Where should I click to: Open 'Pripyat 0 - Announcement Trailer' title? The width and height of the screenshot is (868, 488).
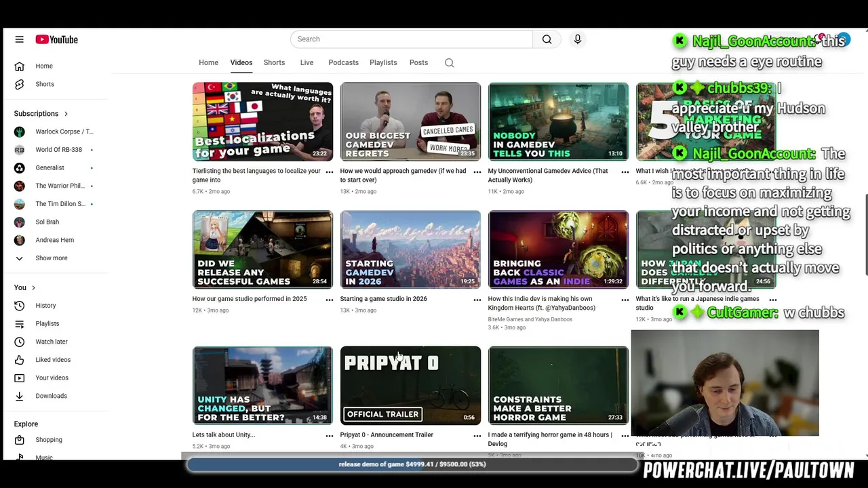click(387, 435)
